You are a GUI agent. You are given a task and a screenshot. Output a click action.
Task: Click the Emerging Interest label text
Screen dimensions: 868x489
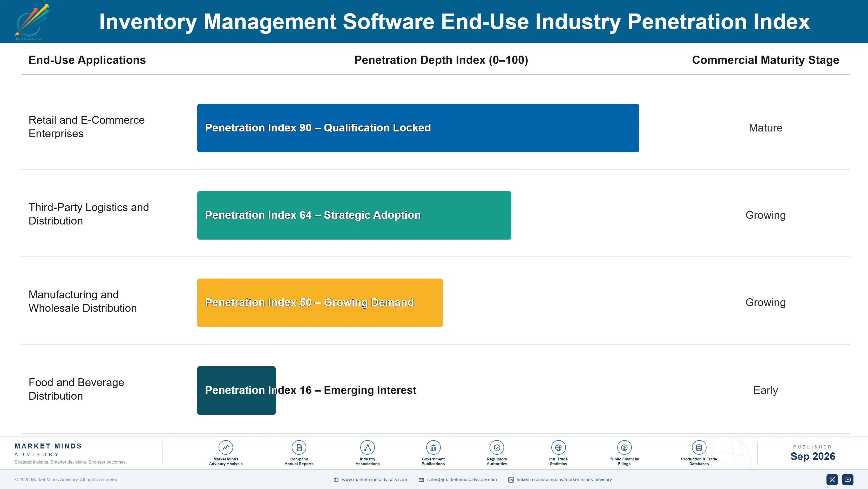[370, 390]
